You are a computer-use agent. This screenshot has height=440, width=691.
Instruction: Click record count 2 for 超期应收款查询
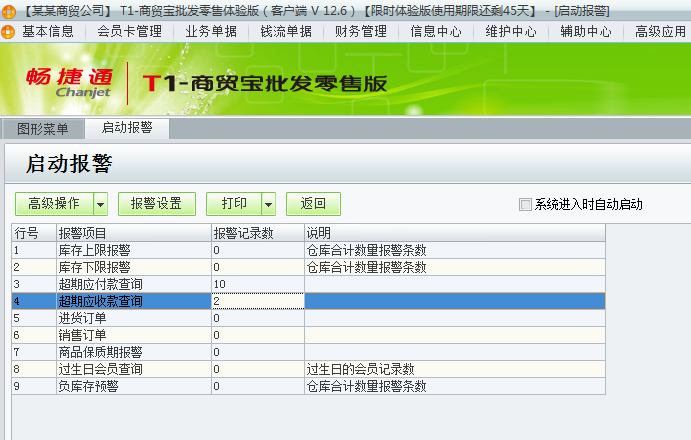[258, 301]
